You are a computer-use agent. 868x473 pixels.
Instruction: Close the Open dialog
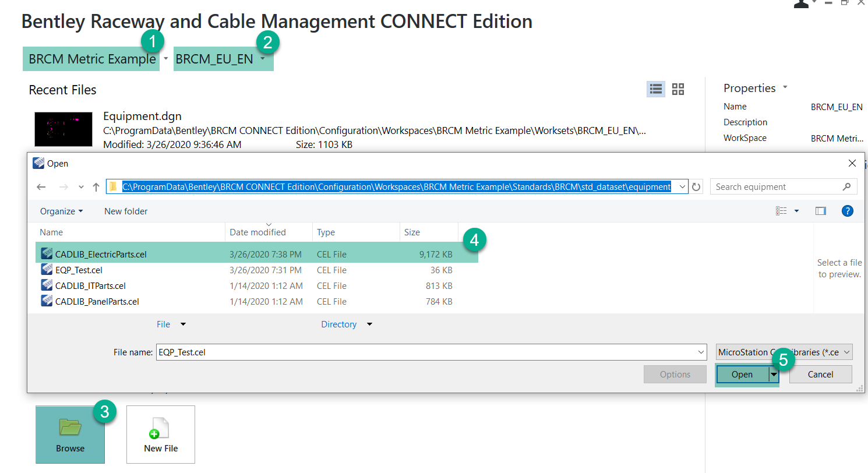click(x=852, y=163)
